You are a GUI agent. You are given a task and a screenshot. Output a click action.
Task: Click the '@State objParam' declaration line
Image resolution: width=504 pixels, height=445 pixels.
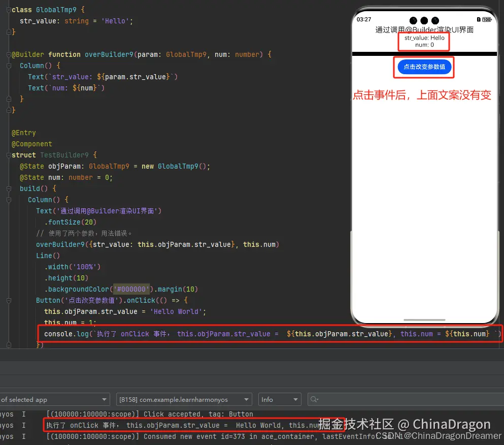tap(115, 166)
